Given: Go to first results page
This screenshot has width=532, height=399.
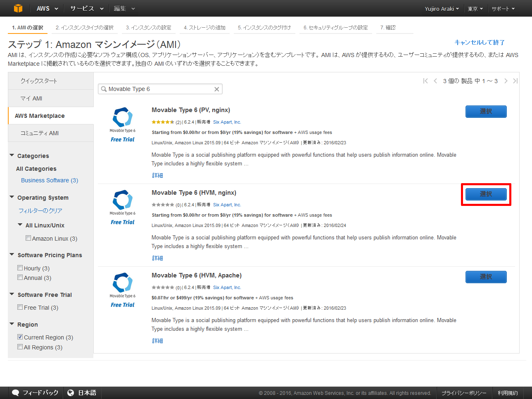Looking at the screenshot, I should 425,81.
